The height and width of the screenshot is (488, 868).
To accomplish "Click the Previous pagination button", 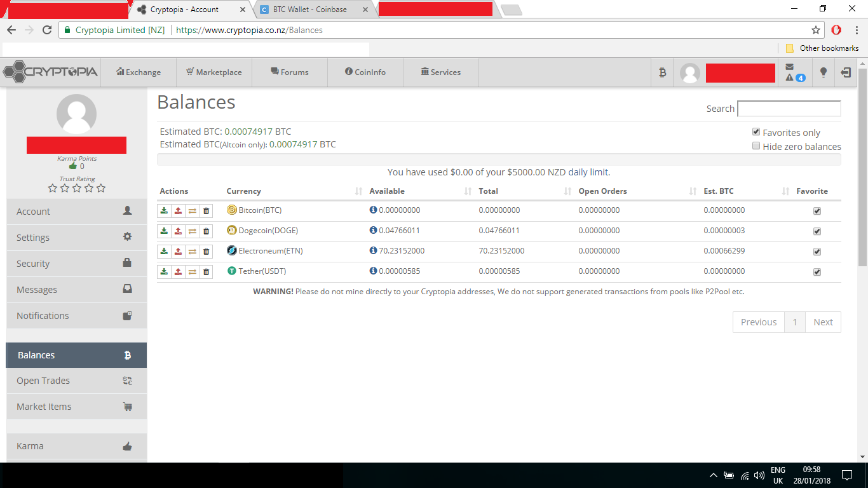I will point(759,322).
